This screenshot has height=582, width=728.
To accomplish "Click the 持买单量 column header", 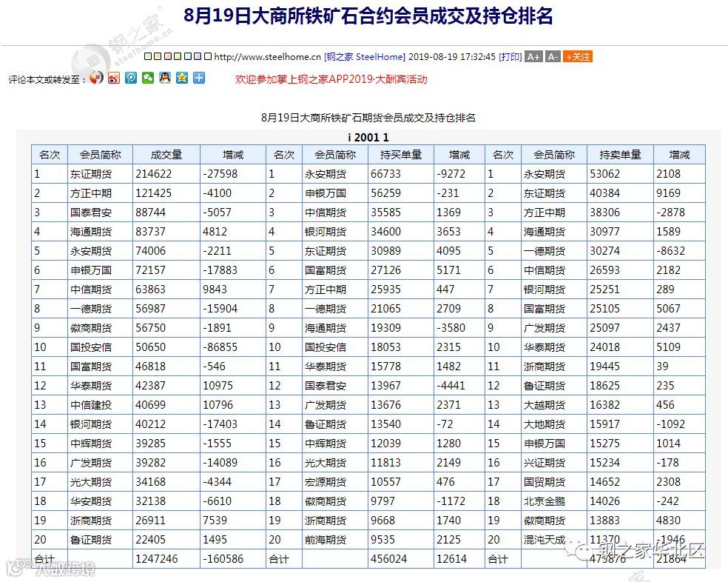I will 401,155.
